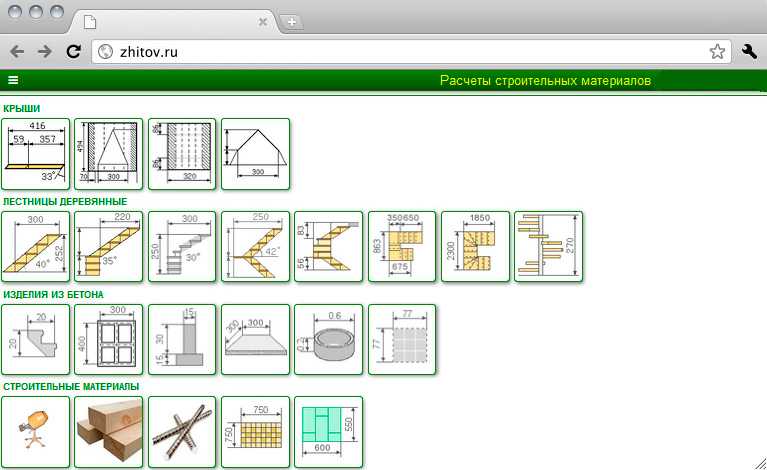This screenshot has height=470, width=767.
Task: Close the current browser tab
Action: coord(263,22)
